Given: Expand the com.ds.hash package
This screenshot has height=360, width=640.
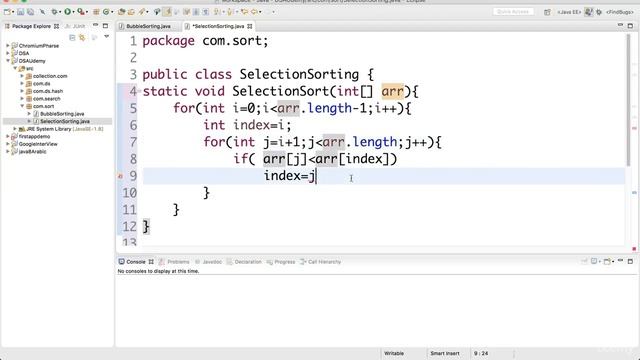Looking at the screenshot, I should [x=22, y=91].
